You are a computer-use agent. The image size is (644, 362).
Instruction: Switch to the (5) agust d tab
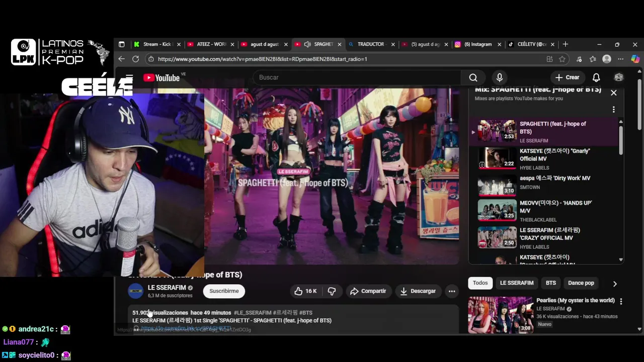pyautogui.click(x=424, y=44)
